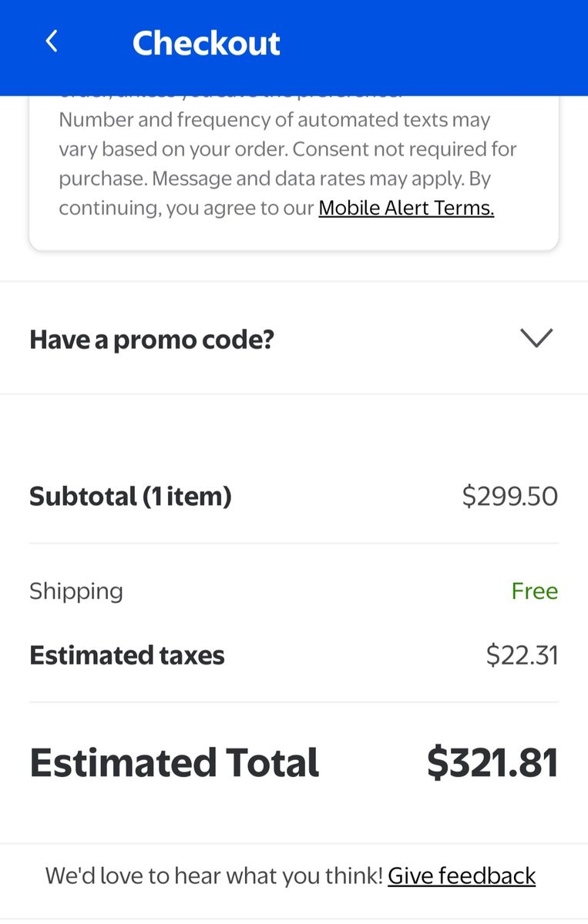Select the green Free shipping value
The height and width of the screenshot is (924, 588).
535,591
